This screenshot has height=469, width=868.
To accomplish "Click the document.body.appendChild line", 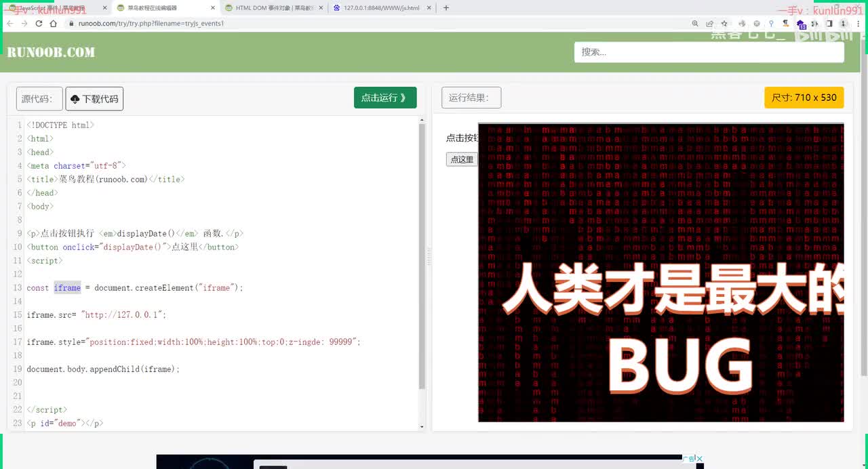I will pyautogui.click(x=103, y=369).
